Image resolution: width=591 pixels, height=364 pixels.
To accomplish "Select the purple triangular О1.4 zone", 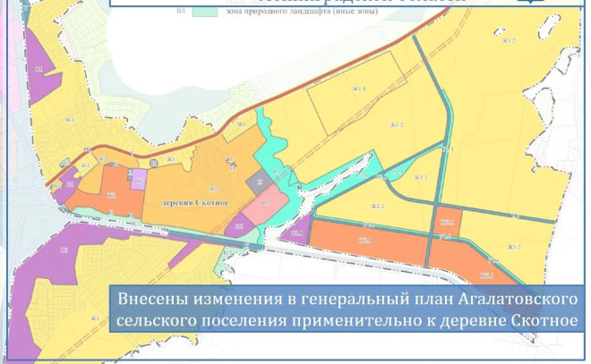I will point(296,231).
